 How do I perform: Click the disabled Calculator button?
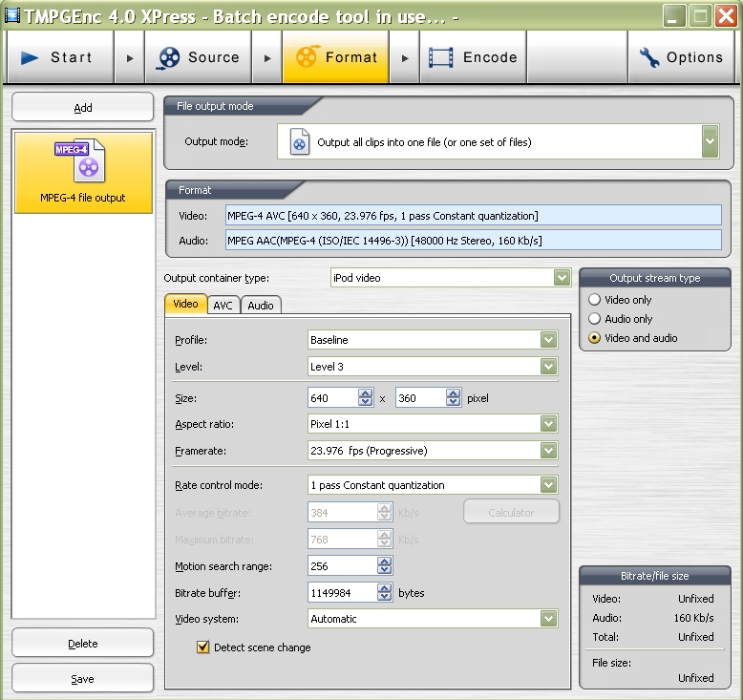point(511,512)
